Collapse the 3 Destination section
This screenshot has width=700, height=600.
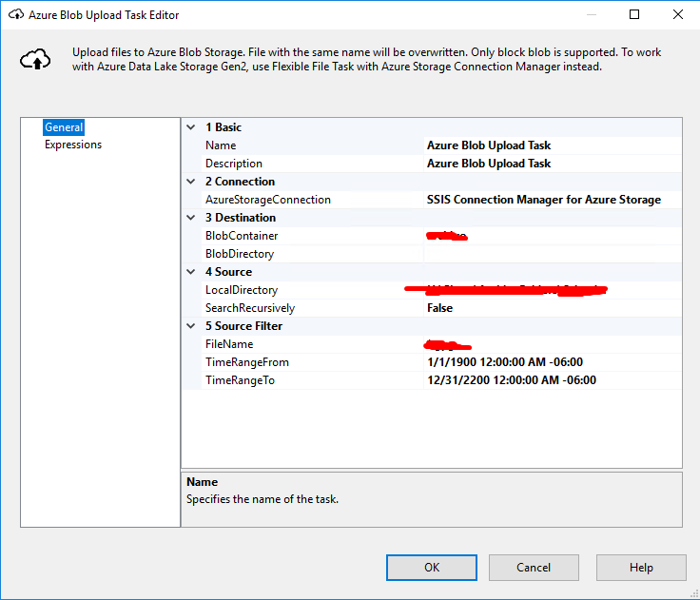191,218
